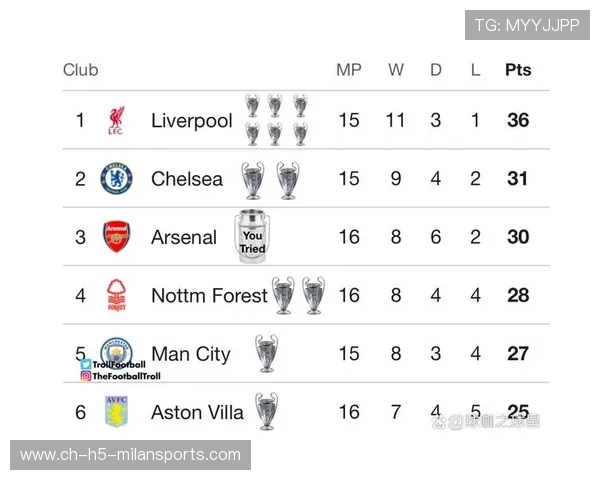Click the Nottingham Forest tree logo
Screen dimensions: 600x480
(x=116, y=295)
